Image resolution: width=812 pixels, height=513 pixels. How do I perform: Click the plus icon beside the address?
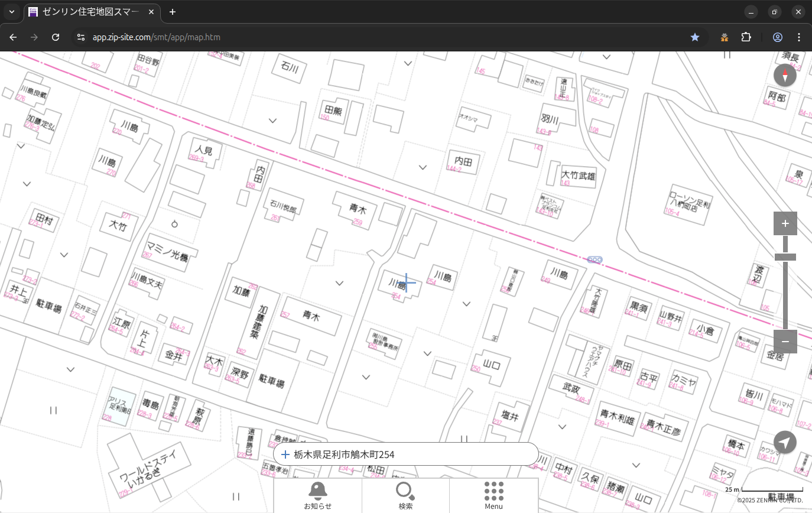(x=285, y=454)
